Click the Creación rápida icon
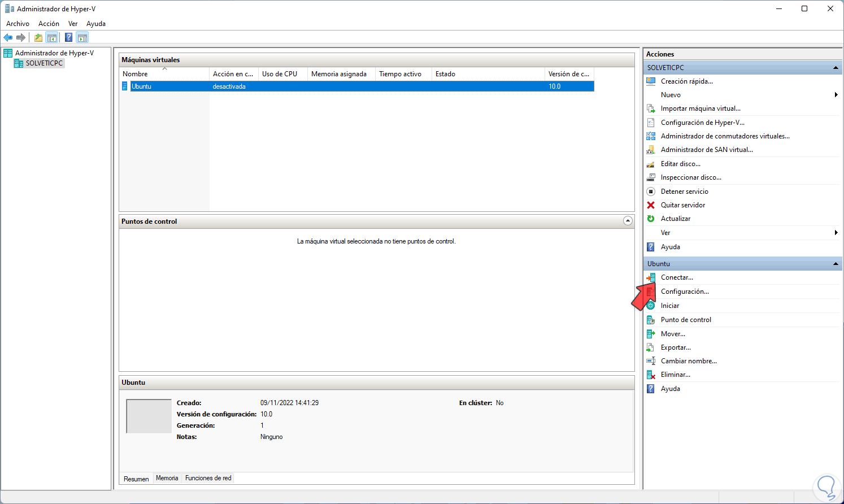 coord(651,81)
